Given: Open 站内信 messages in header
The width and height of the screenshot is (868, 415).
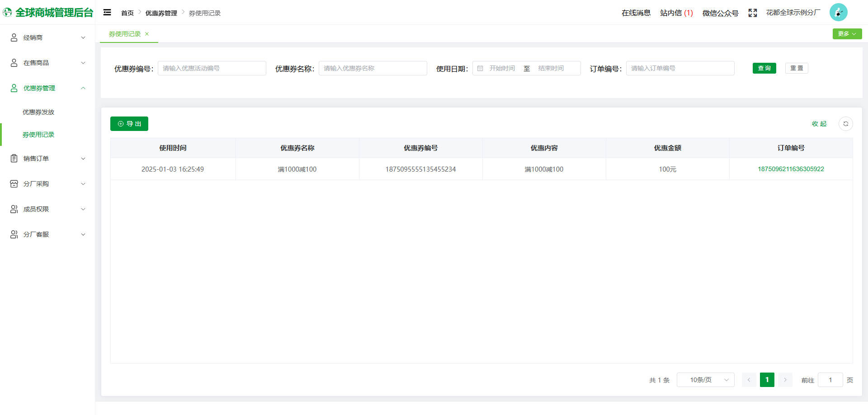Looking at the screenshot, I should 676,13.
